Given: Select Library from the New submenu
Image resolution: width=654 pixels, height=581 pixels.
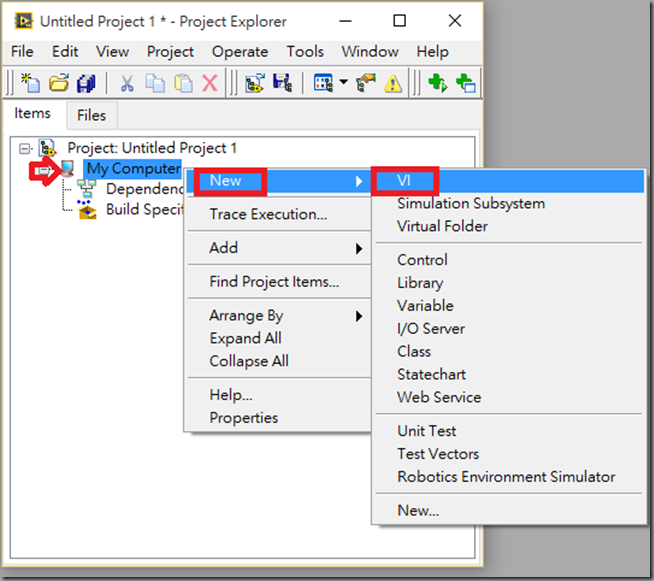Looking at the screenshot, I should click(509, 283).
